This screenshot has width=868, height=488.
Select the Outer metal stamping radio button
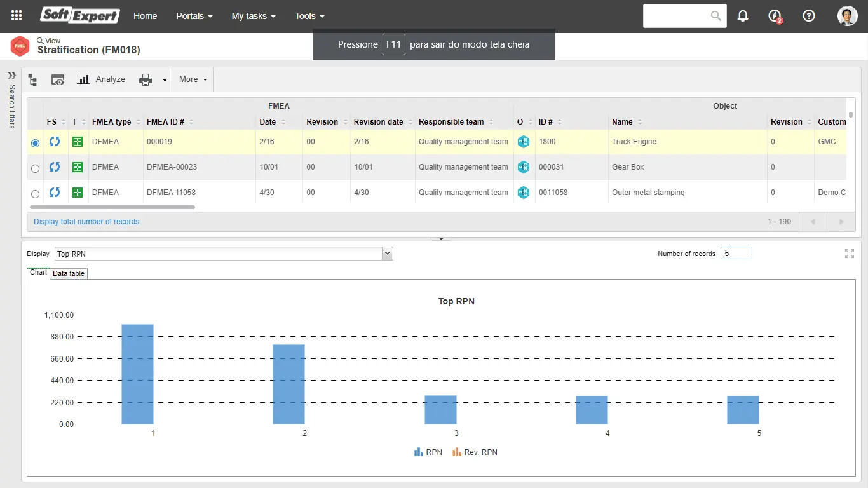coord(35,193)
